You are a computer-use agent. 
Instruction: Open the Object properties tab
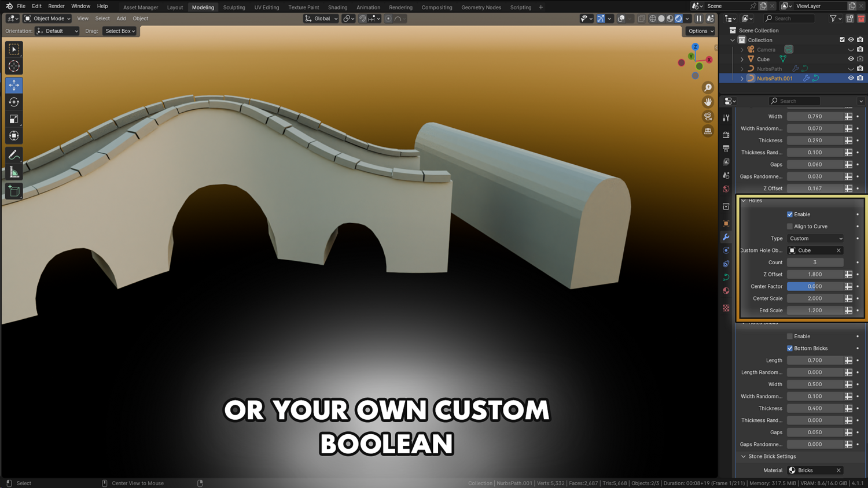726,223
